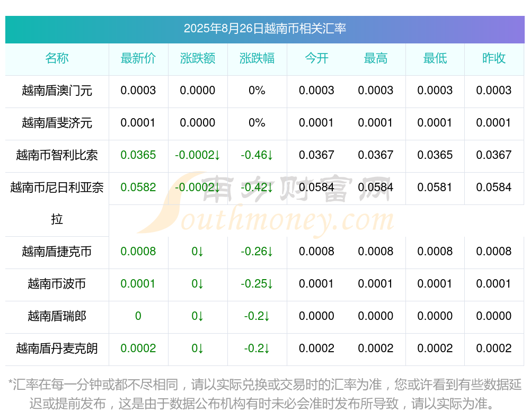Click the row name 越南盾丹麦克朗
This screenshot has width=530, height=420.
click(x=57, y=348)
